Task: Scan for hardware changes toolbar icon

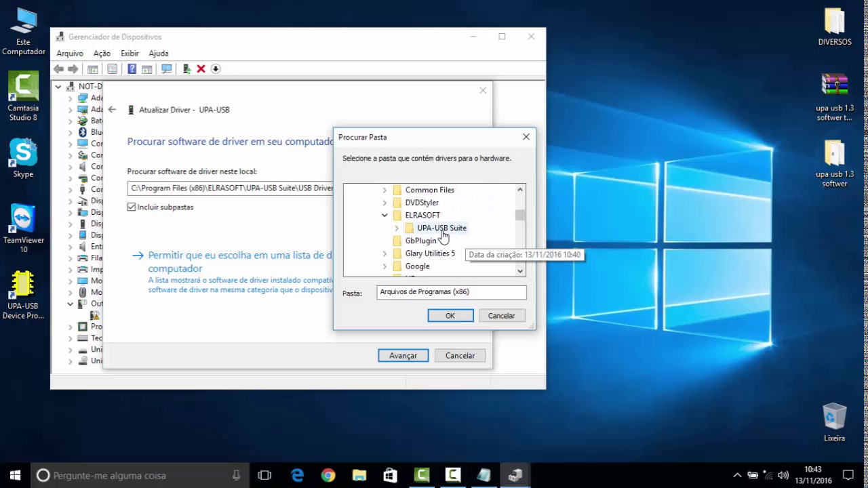Action: [x=166, y=69]
